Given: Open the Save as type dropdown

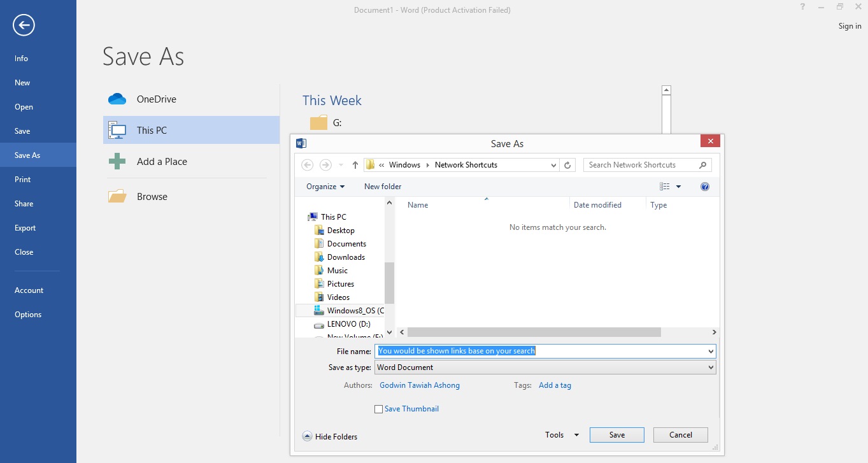Looking at the screenshot, I should click(545, 367).
